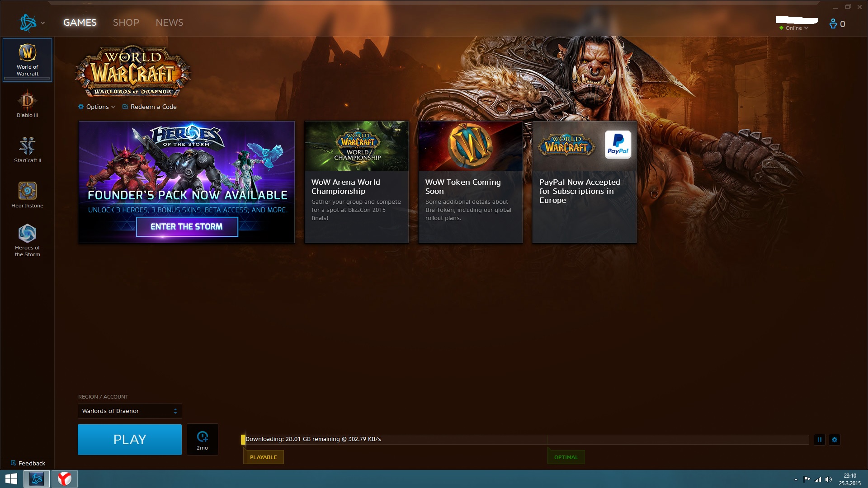
Task: Open the Feedback link
Action: (x=28, y=463)
